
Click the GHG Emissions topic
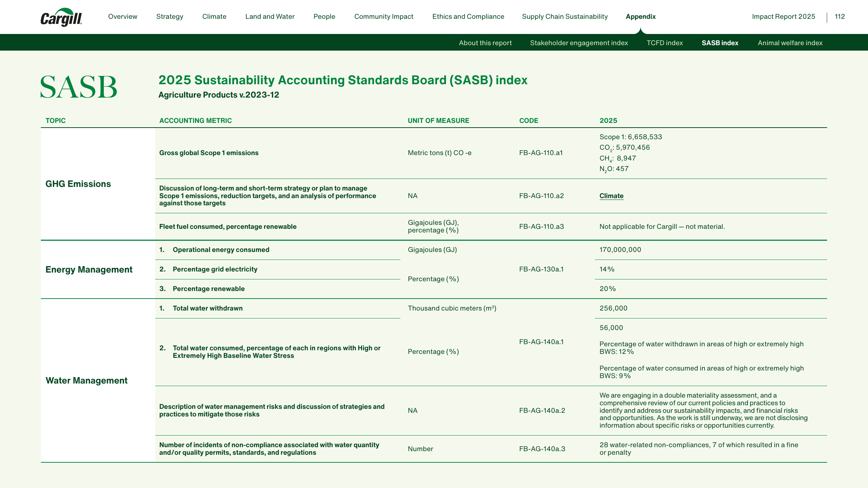[78, 184]
